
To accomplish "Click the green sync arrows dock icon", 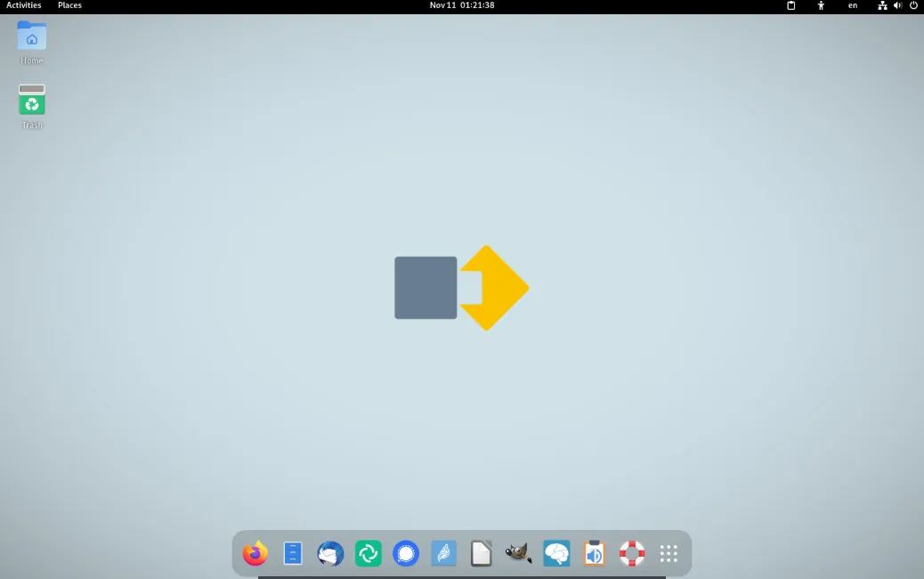I will point(368,553).
